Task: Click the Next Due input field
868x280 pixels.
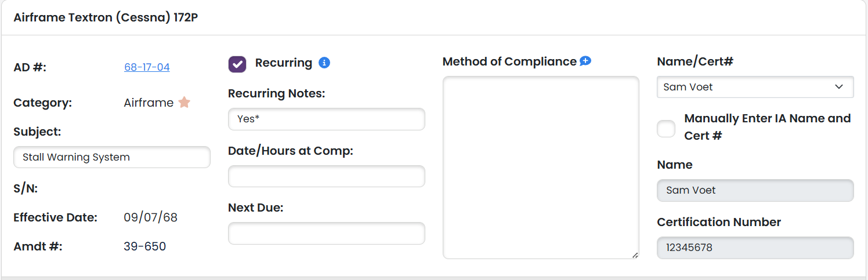Action: click(x=327, y=233)
